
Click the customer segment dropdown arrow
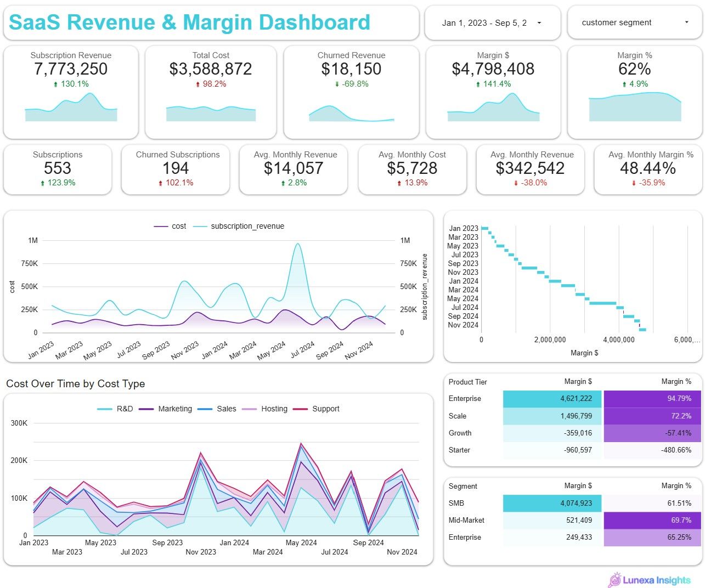click(686, 22)
